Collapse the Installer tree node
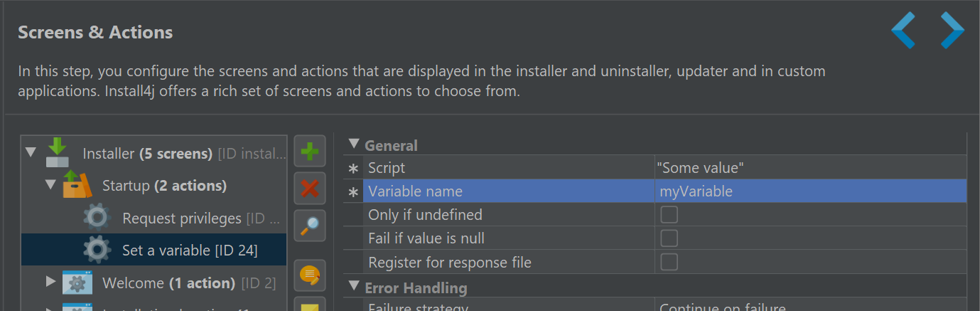The image size is (980, 311). pos(31,152)
